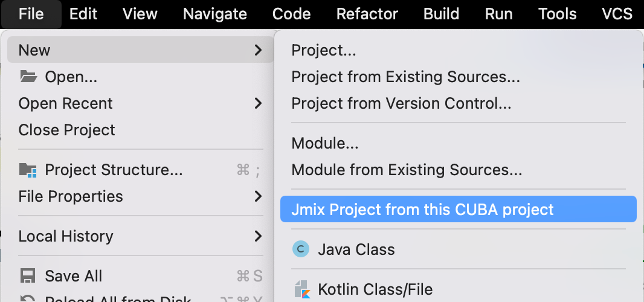
Task: Select Project from Version Control
Action: 401,103
